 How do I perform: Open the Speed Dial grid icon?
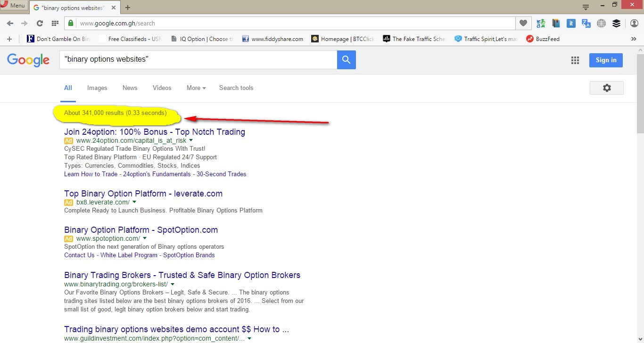tap(55, 23)
